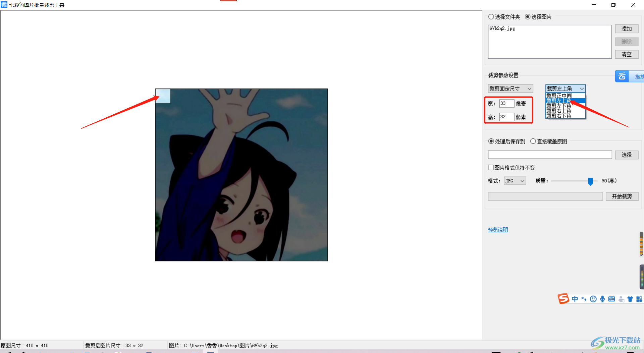Click 选择 to pick output folder
This screenshot has height=353, width=644.
tap(627, 155)
